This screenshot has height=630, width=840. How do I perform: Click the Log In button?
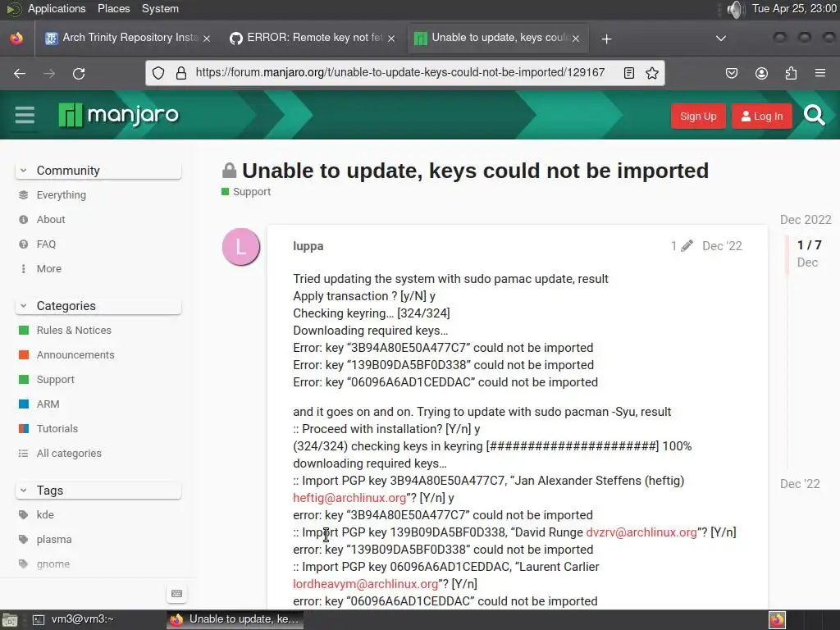(762, 116)
